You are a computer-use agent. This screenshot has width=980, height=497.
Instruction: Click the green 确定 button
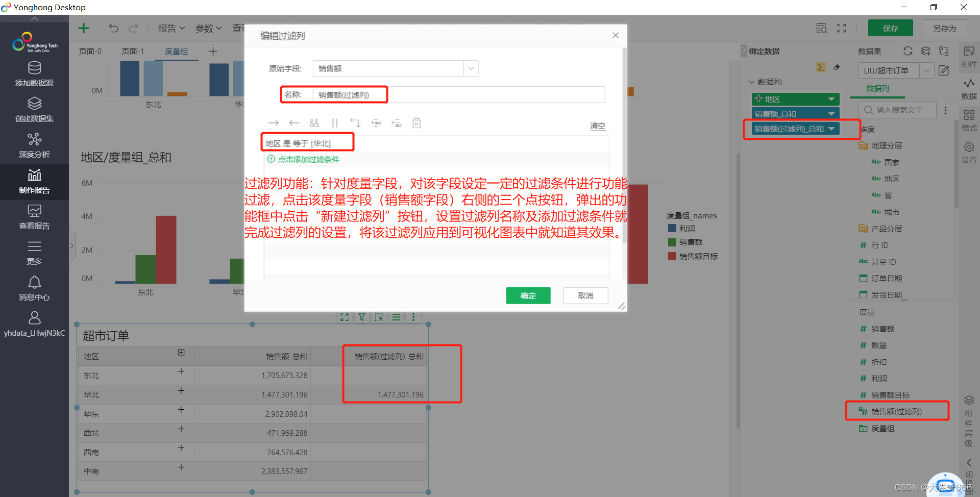pos(528,295)
